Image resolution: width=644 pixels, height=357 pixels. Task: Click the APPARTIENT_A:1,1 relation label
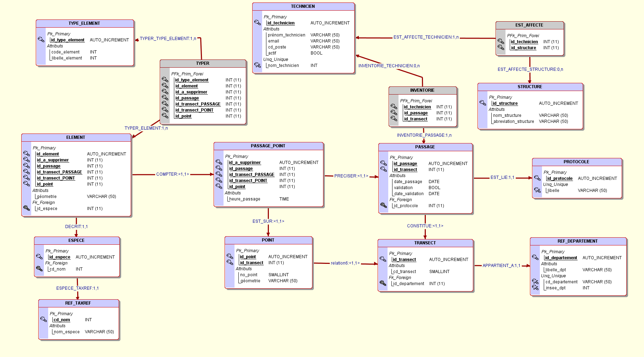pos(501,266)
